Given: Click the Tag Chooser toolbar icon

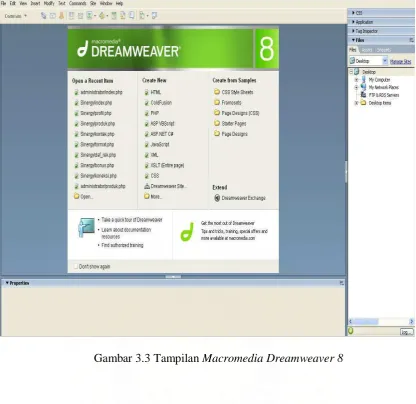Looking at the screenshot, I should 155,15.
